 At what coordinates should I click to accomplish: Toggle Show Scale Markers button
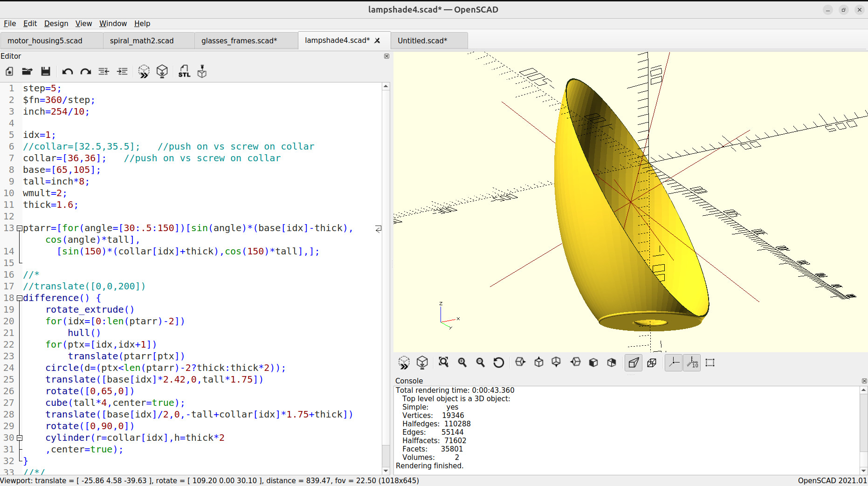(692, 363)
